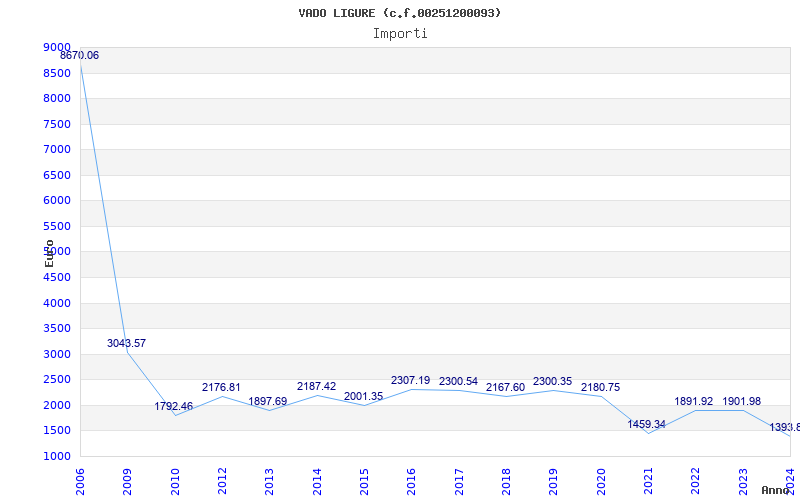Image resolution: width=800 pixels, height=500 pixels.
Task: Click the 2001.35 data label
Action: click(364, 396)
